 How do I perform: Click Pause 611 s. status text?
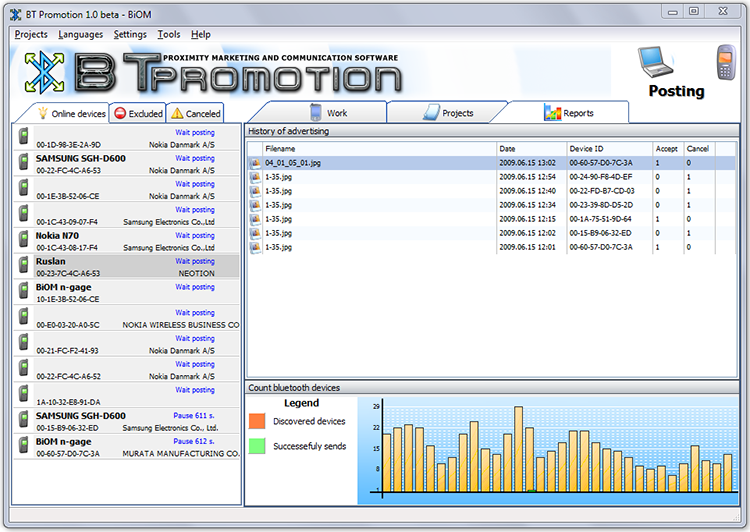pos(194,415)
